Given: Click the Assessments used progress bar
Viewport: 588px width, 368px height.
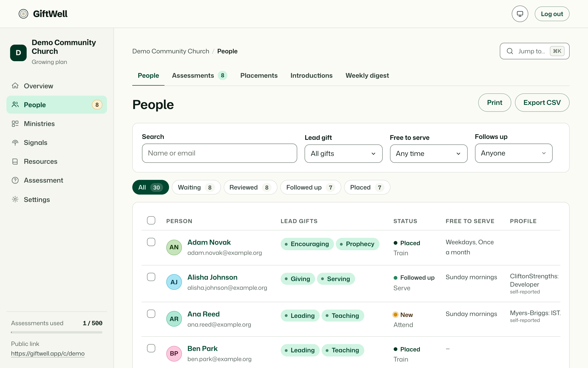Looking at the screenshot, I should [57, 332].
